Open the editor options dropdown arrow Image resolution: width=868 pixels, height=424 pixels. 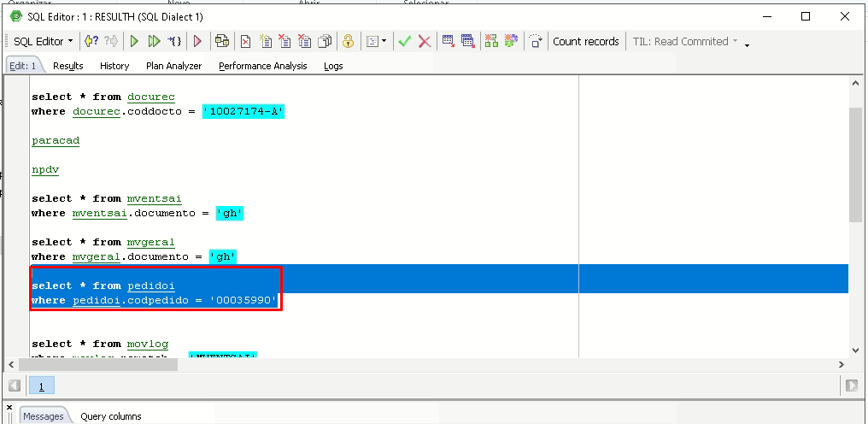[x=384, y=42]
